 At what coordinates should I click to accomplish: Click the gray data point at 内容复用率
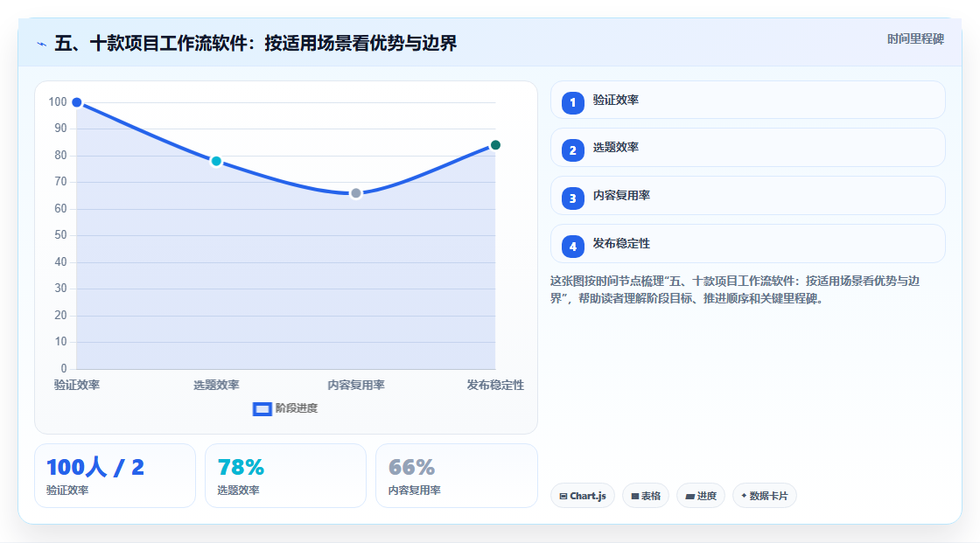pos(355,193)
